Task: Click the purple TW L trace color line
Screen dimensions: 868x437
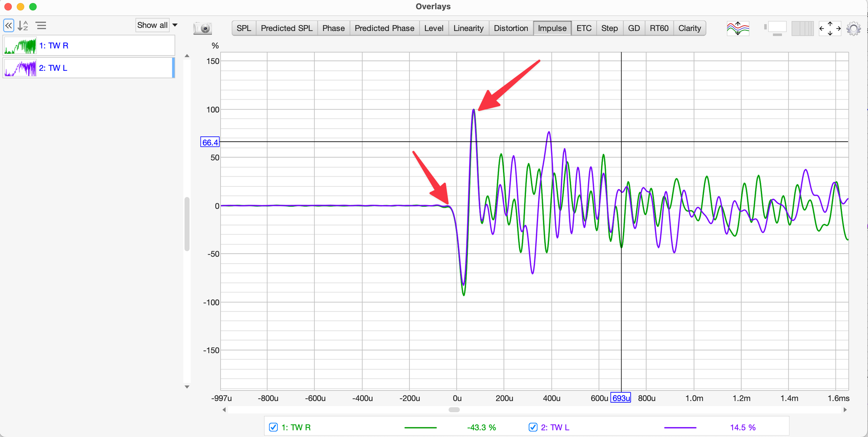Action: [x=680, y=428]
